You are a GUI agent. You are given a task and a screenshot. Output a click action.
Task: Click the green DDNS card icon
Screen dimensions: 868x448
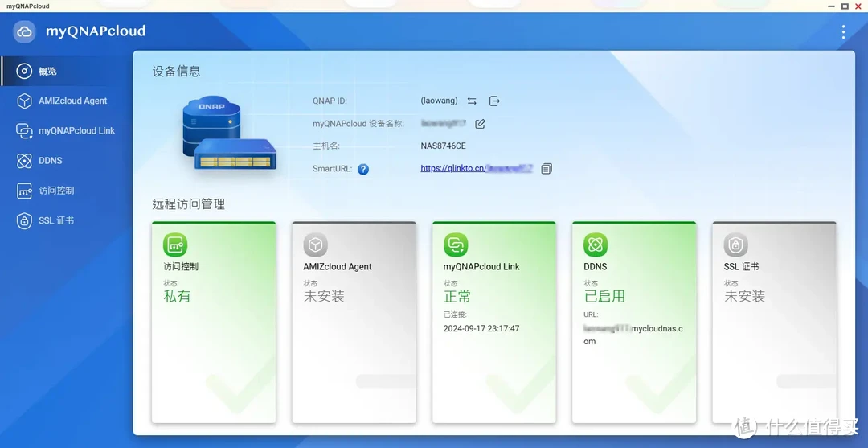coord(596,245)
